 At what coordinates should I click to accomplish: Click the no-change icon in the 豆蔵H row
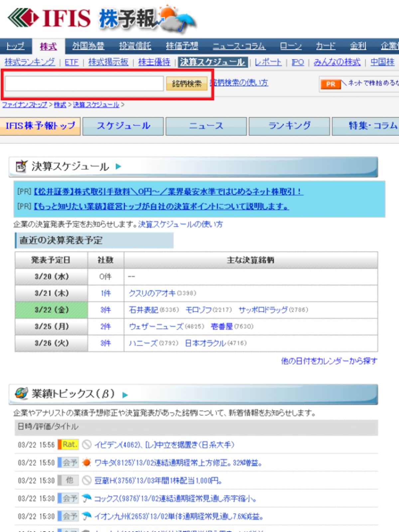[x=86, y=480]
